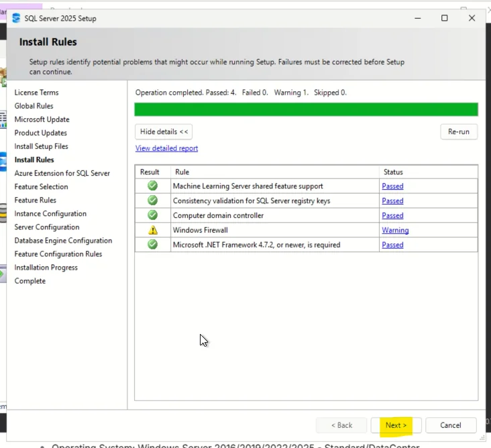Image resolution: width=491 pixels, height=448 pixels.
Task: Select Instance Configuration in the steps list
Action: coord(50,213)
